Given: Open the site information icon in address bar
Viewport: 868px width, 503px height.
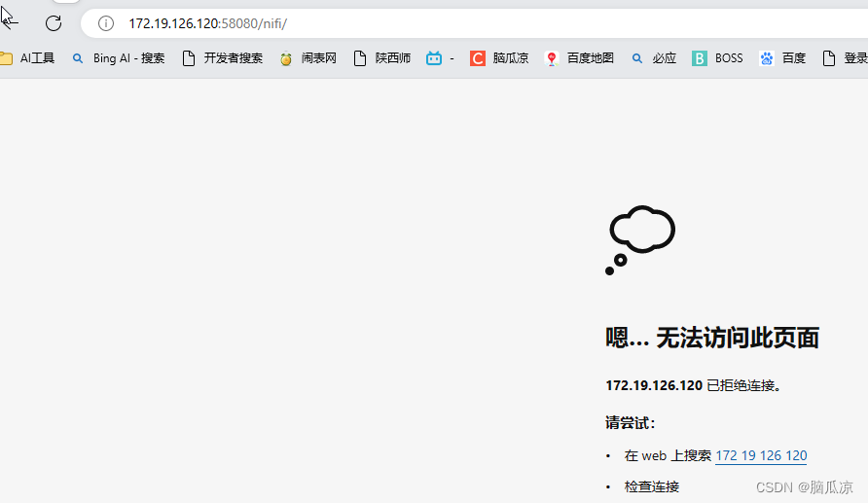Looking at the screenshot, I should coord(106,23).
